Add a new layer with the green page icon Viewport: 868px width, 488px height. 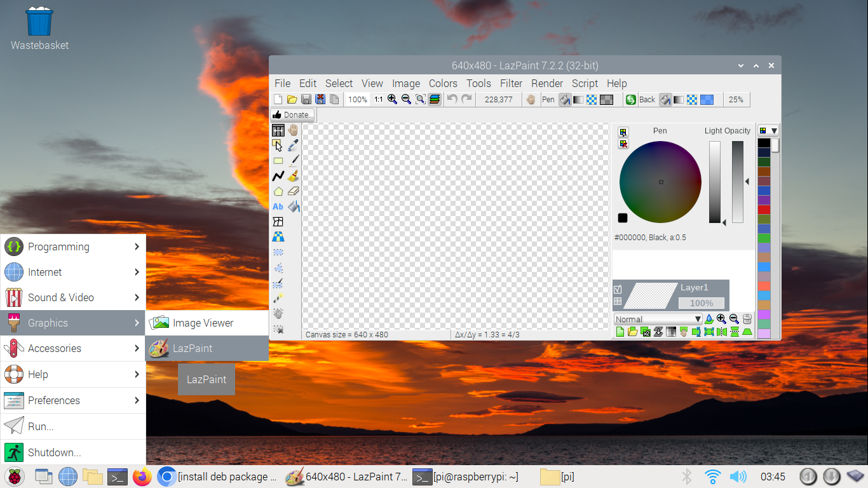coord(620,332)
